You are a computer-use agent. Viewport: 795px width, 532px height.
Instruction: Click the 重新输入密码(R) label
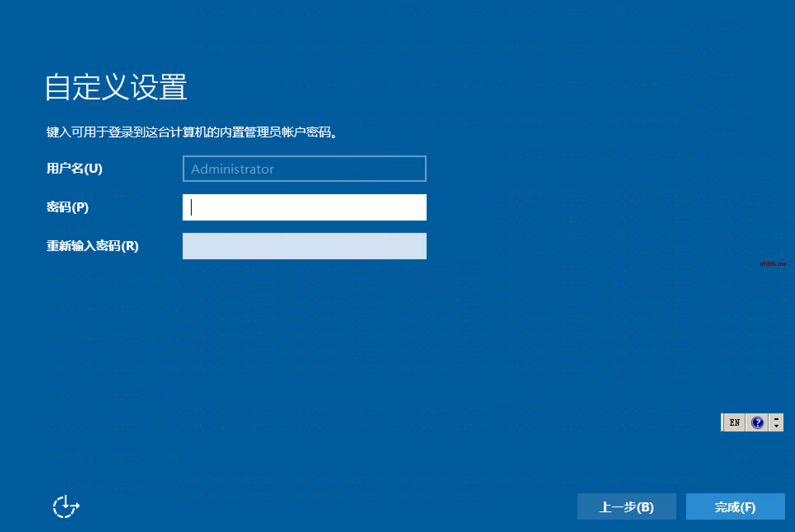[x=93, y=246]
